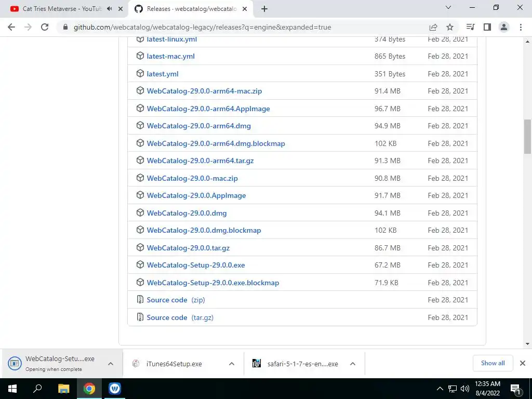The image size is (532, 399).
Task: Open the tab search dropdown arrow
Action: tap(448, 7)
